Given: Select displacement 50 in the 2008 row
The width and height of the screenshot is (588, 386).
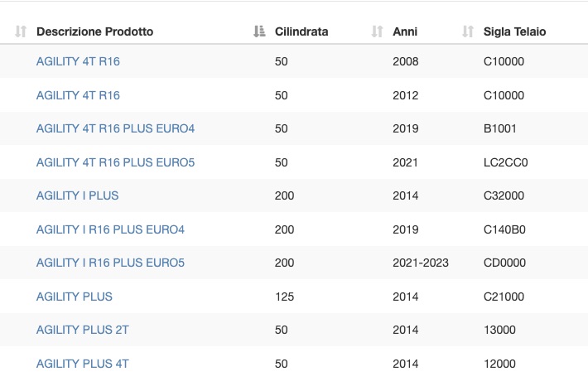Looking at the screenshot, I should click(x=282, y=61).
